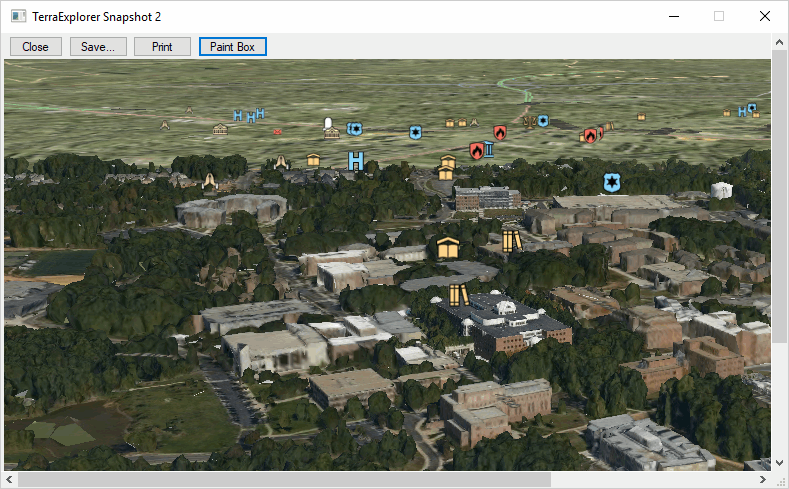Select the red envelope post office marker

pos(277,132)
